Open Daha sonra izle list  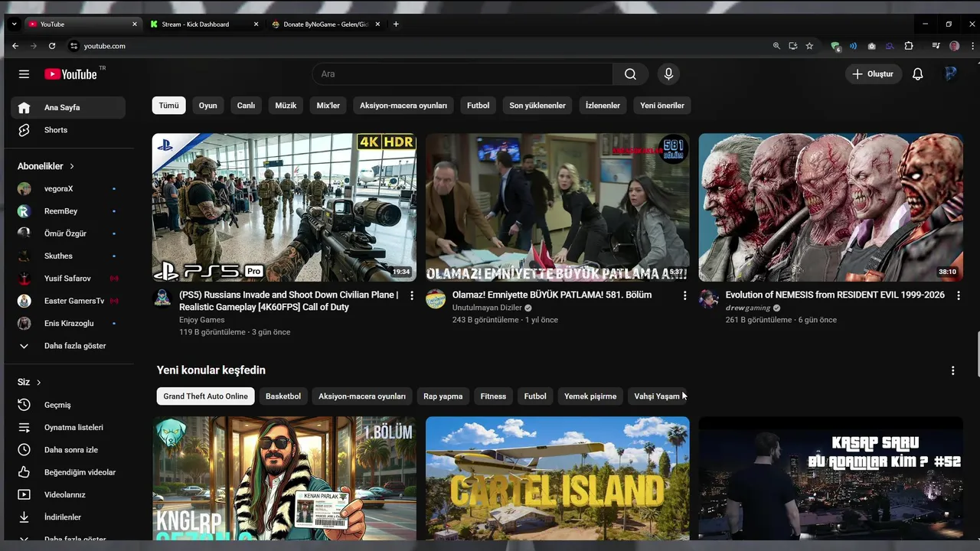coord(68,450)
